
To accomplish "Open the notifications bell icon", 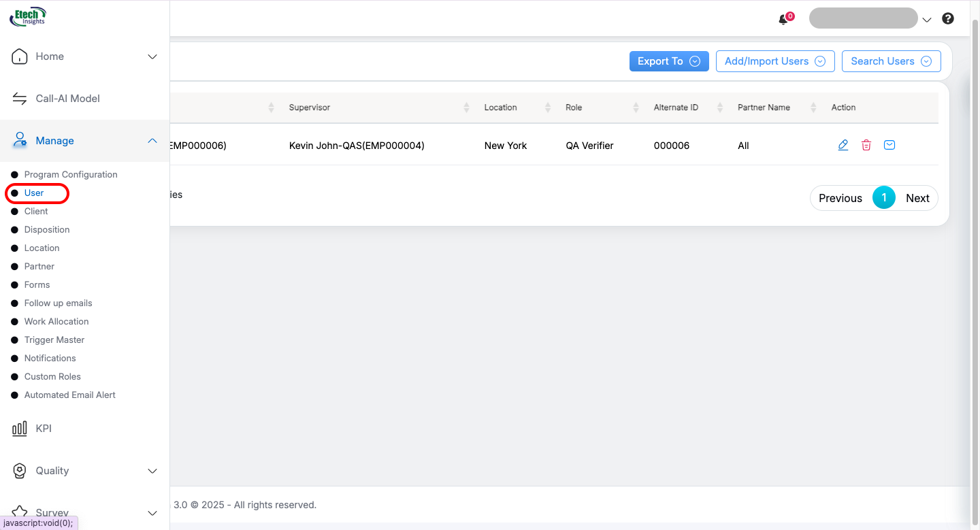I will [x=783, y=19].
